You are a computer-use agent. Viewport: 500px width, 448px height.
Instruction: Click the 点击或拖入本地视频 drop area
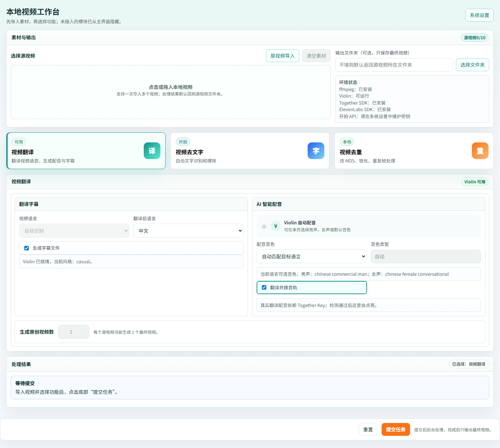(170, 92)
